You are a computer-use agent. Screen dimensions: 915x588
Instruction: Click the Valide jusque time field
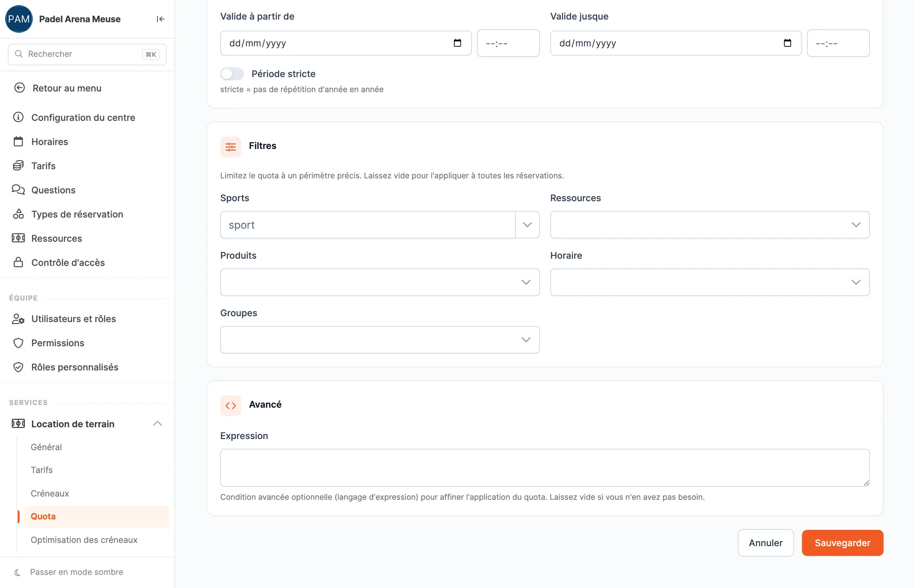point(838,43)
